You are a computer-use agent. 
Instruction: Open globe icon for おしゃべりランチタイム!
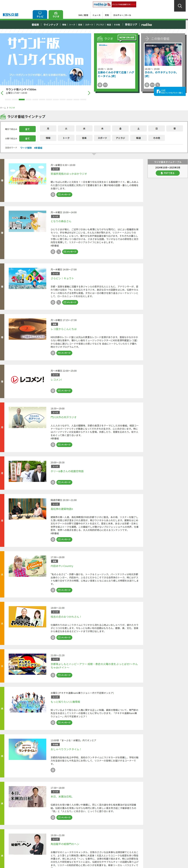pyautogui.click(x=53, y=770)
